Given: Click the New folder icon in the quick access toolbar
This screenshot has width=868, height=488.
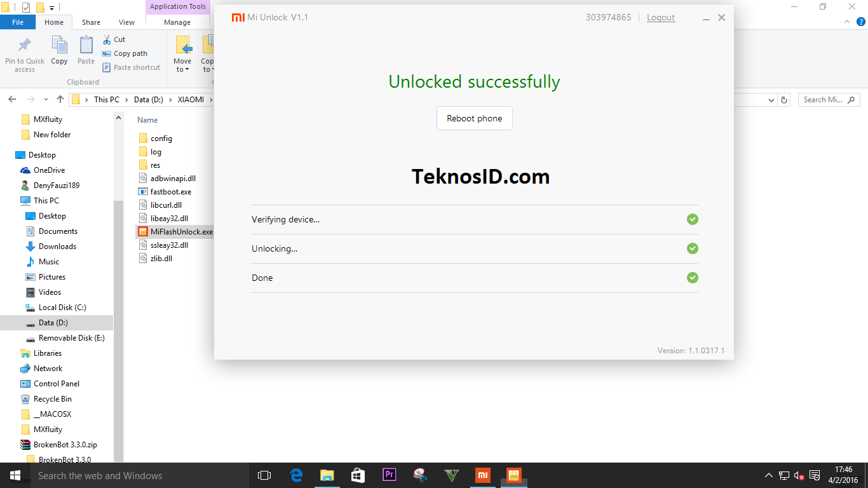Looking at the screenshot, I should pos(40,8).
